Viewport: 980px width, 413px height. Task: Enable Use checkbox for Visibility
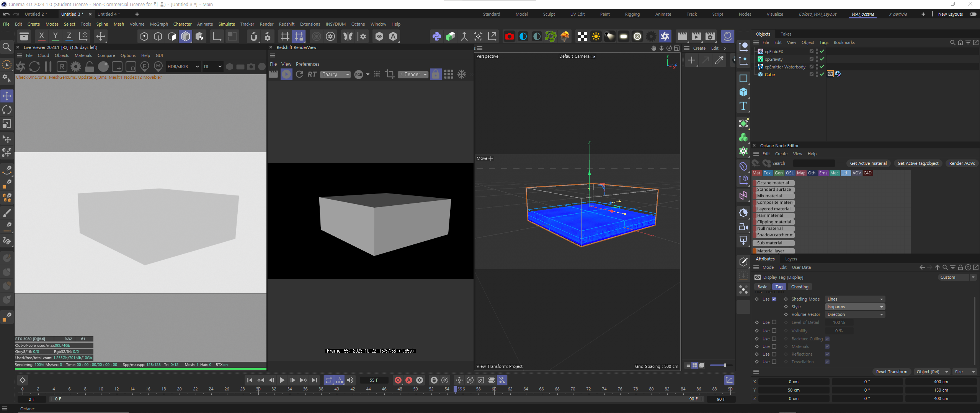pos(774,331)
